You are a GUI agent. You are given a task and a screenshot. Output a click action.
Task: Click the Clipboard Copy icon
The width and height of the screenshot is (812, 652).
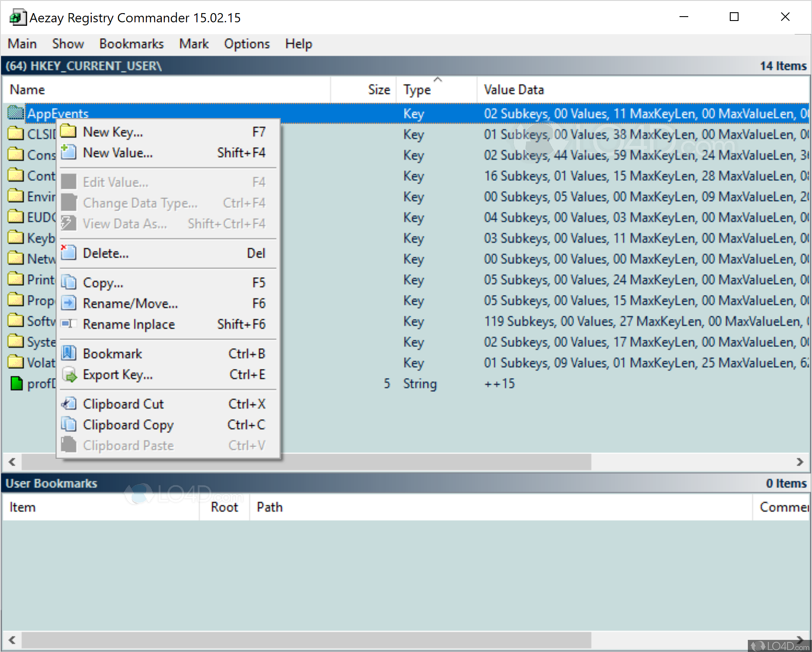pyautogui.click(x=68, y=424)
